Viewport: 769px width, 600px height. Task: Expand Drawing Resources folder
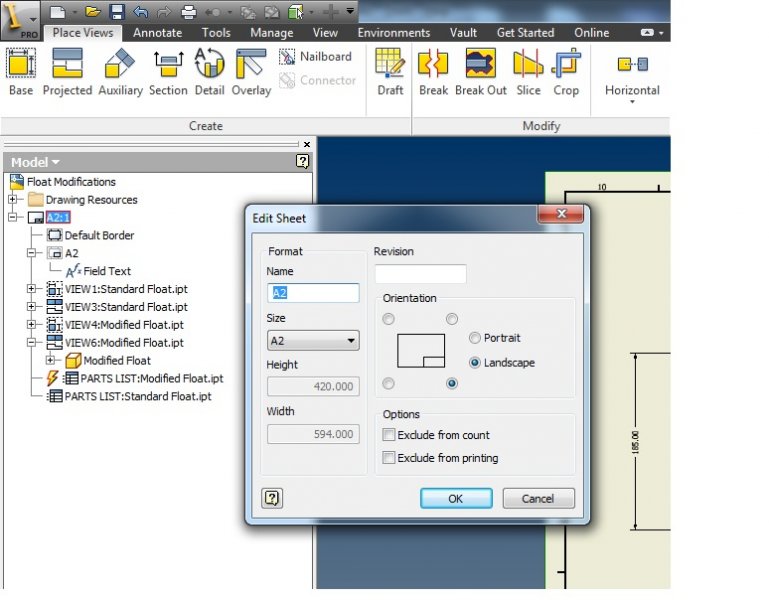(13, 199)
